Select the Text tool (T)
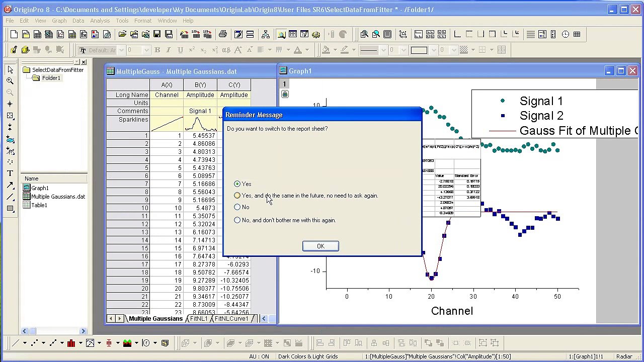Viewport: 644px width, 362px height. pos(10,173)
